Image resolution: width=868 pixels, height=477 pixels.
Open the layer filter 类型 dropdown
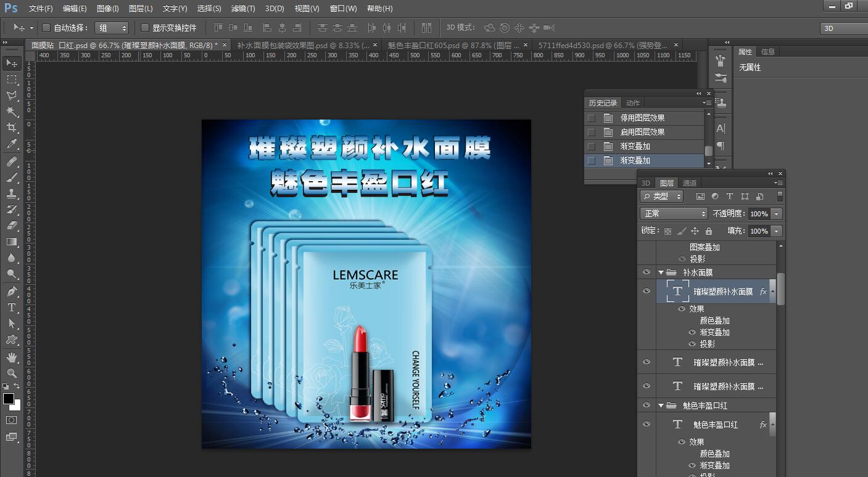pos(661,196)
